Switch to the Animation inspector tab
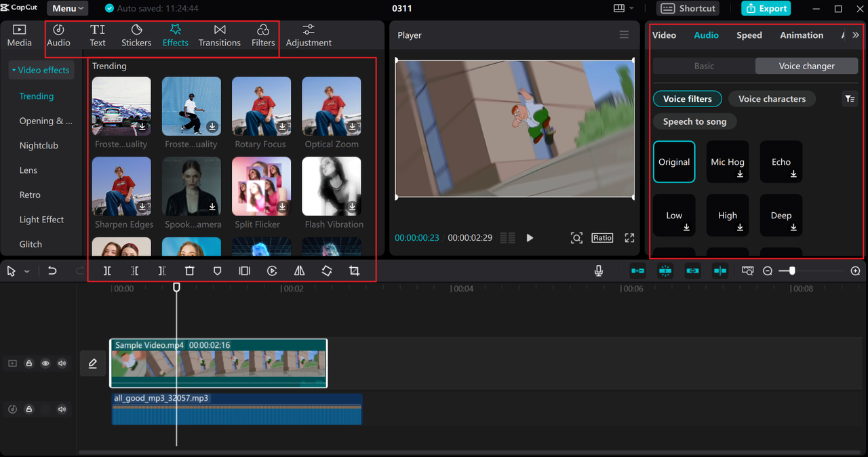Viewport: 868px width, 457px height. (802, 35)
